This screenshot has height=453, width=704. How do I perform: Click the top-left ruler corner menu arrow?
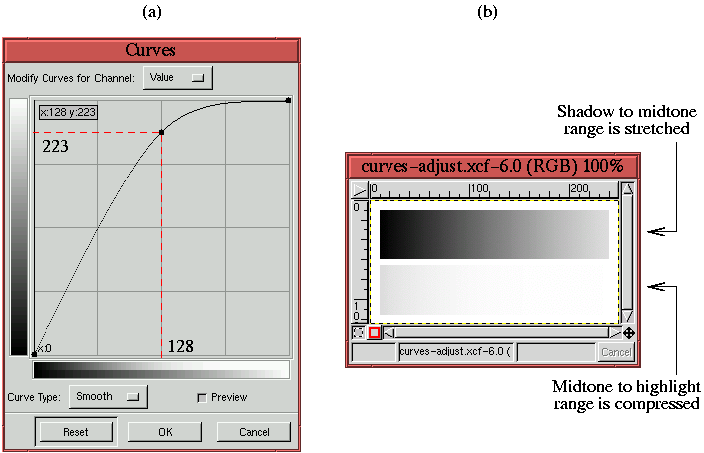point(359,188)
